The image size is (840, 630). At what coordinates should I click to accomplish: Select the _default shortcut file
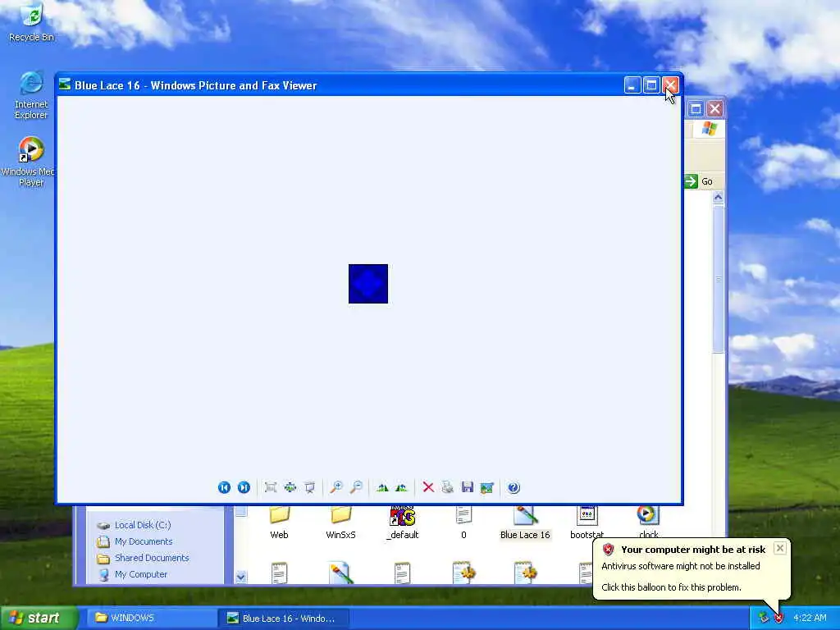(402, 523)
